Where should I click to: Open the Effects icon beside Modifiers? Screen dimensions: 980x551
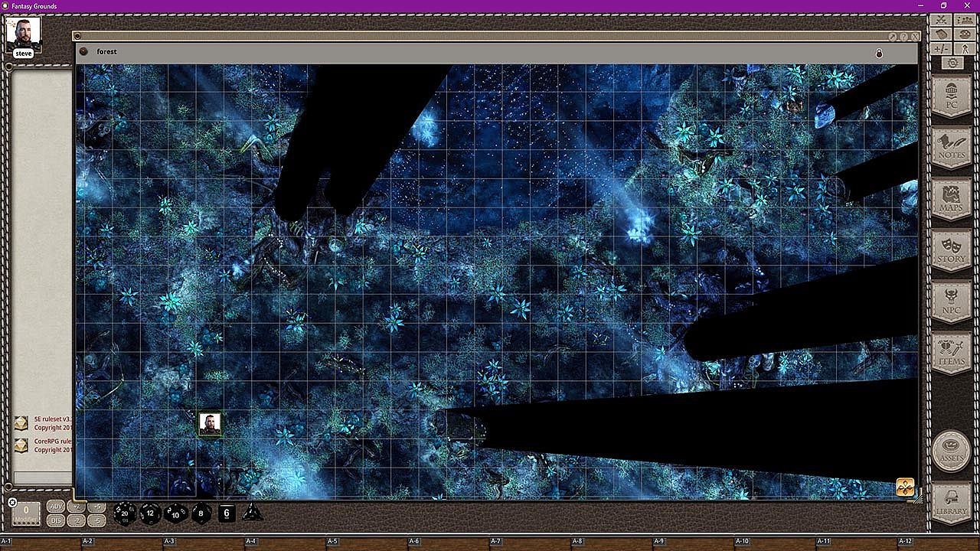click(x=964, y=48)
